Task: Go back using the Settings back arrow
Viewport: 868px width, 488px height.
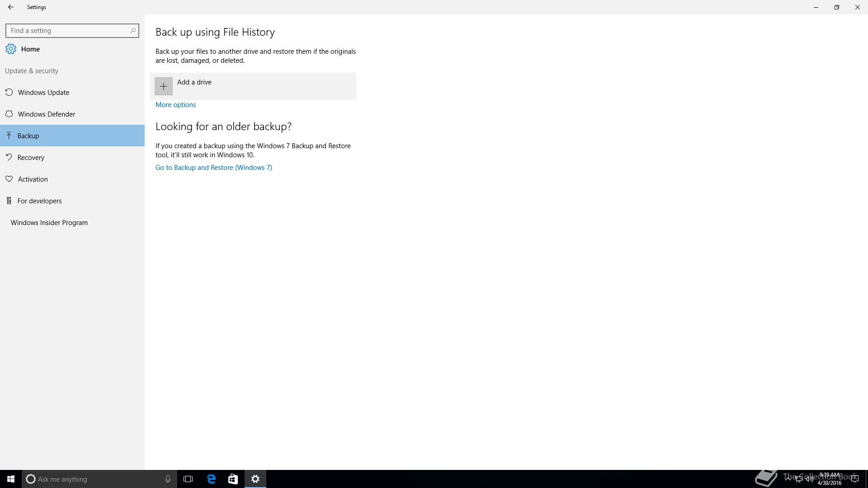Action: [11, 7]
